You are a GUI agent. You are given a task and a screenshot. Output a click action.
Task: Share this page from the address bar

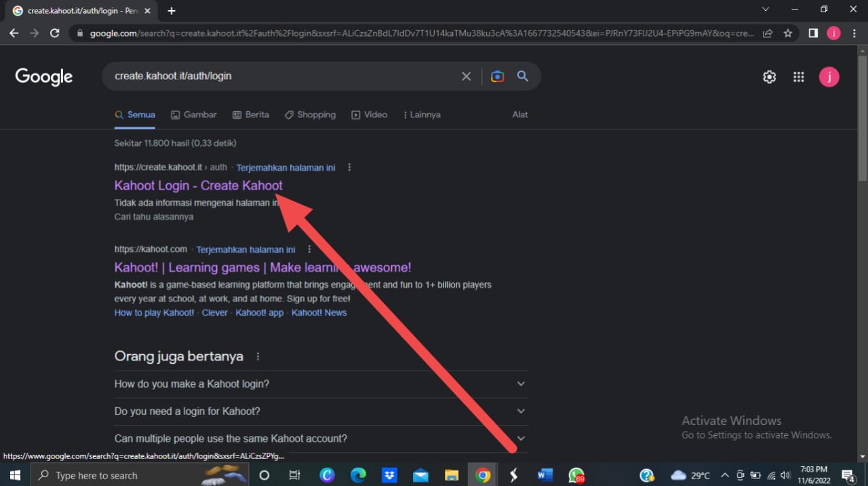pos(768,33)
